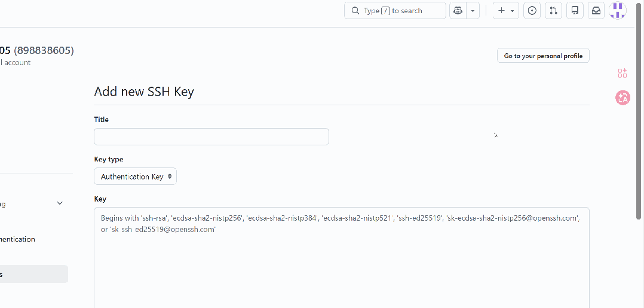Click the user avatar in header
This screenshot has height=308, width=644.
click(618, 10)
